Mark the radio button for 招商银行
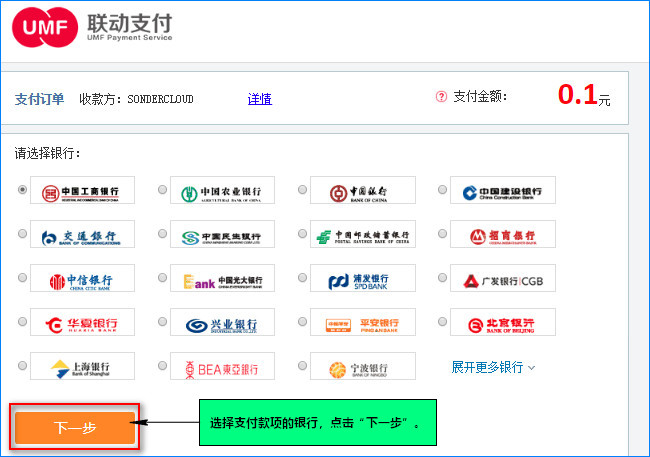The width and height of the screenshot is (650, 457). pyautogui.click(x=443, y=233)
